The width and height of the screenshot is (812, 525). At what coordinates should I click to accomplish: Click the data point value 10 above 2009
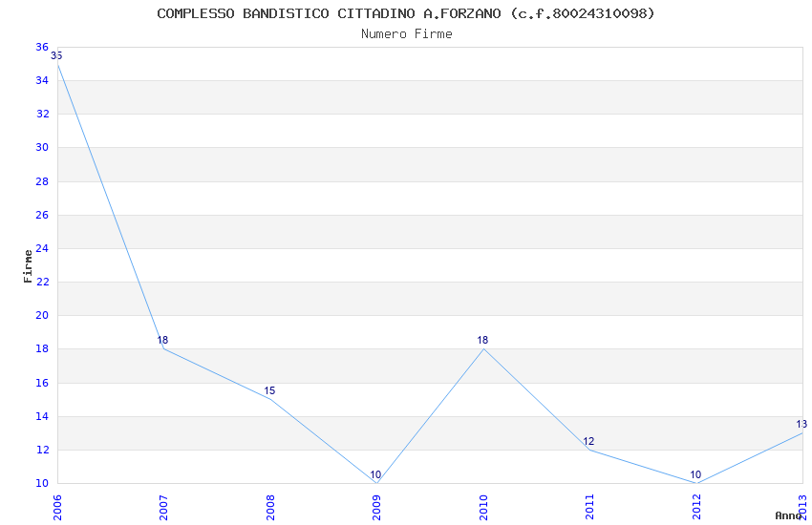click(x=375, y=474)
